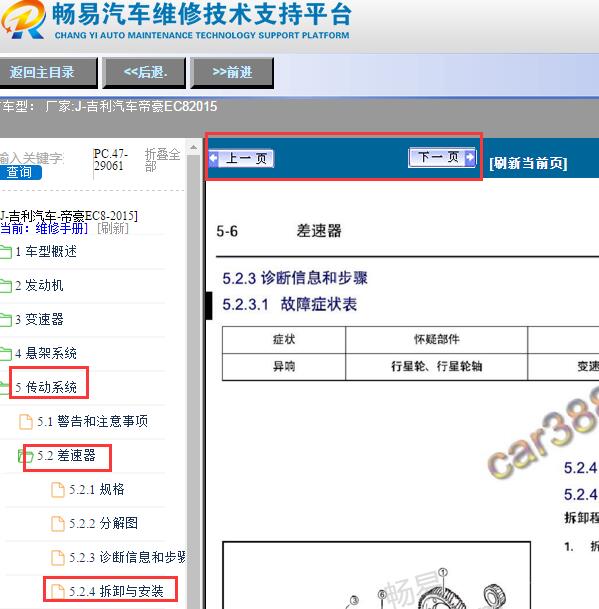Click the blue 查询 search button
The height and width of the screenshot is (609, 599).
[x=20, y=172]
